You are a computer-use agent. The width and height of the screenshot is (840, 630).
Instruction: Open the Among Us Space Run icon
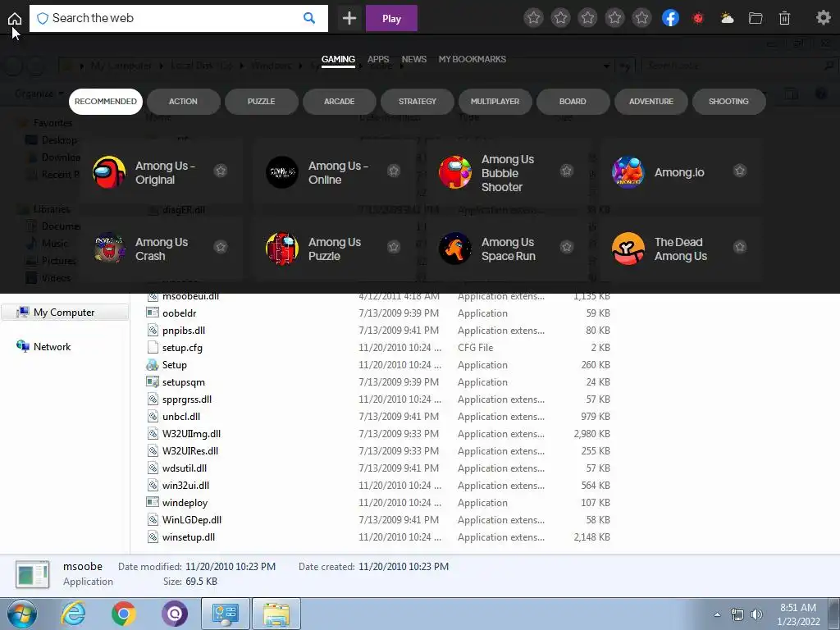pos(454,249)
